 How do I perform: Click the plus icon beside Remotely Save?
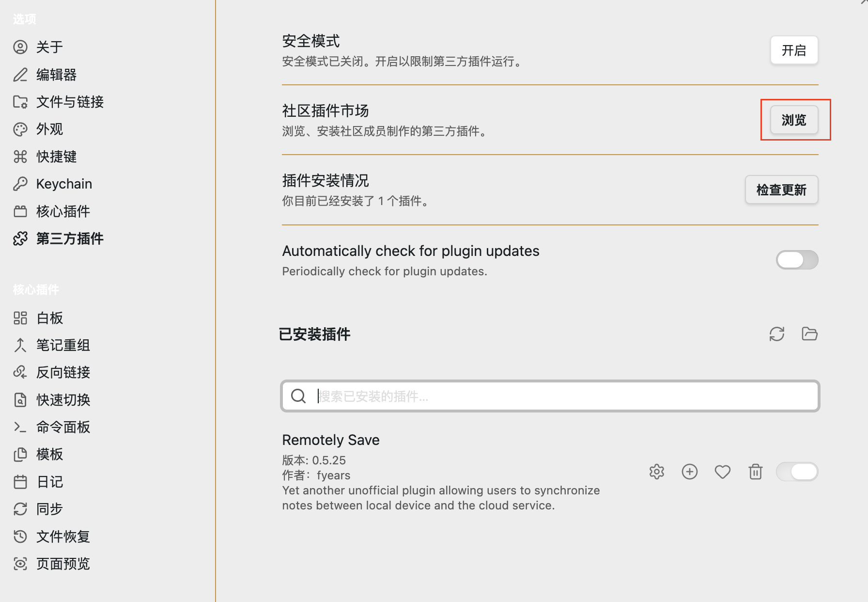[x=689, y=472]
